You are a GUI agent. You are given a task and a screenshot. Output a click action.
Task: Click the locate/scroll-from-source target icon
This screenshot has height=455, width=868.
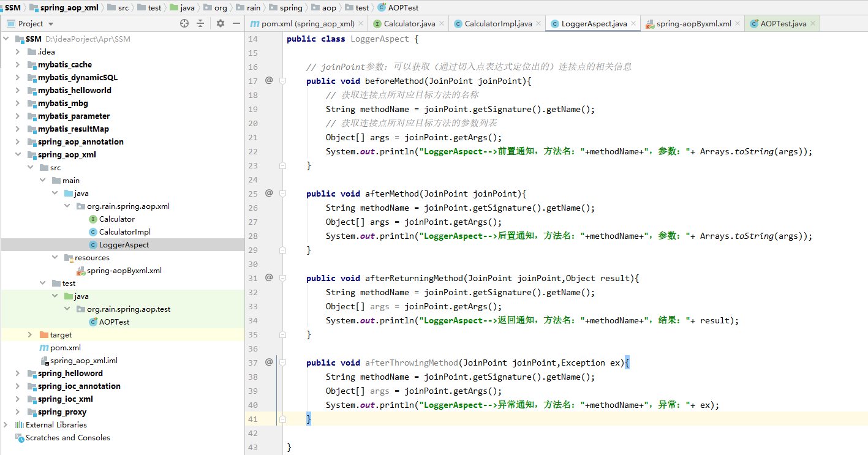click(x=184, y=23)
